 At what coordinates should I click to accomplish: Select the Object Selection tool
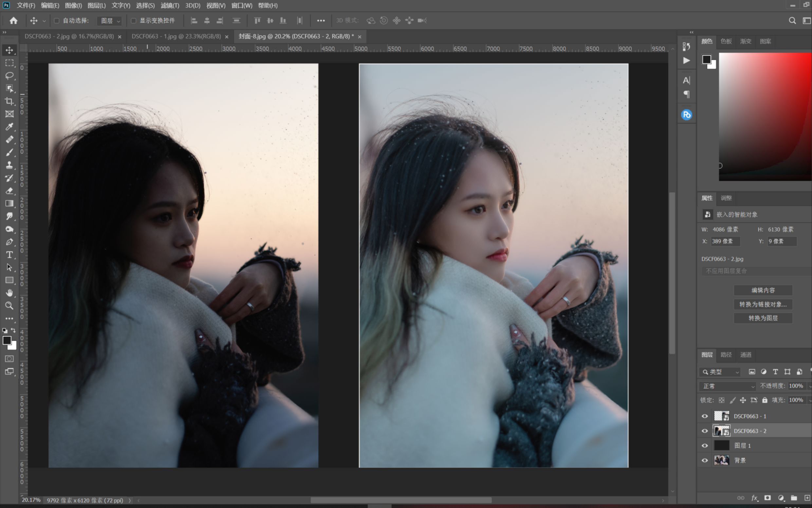(x=9, y=88)
